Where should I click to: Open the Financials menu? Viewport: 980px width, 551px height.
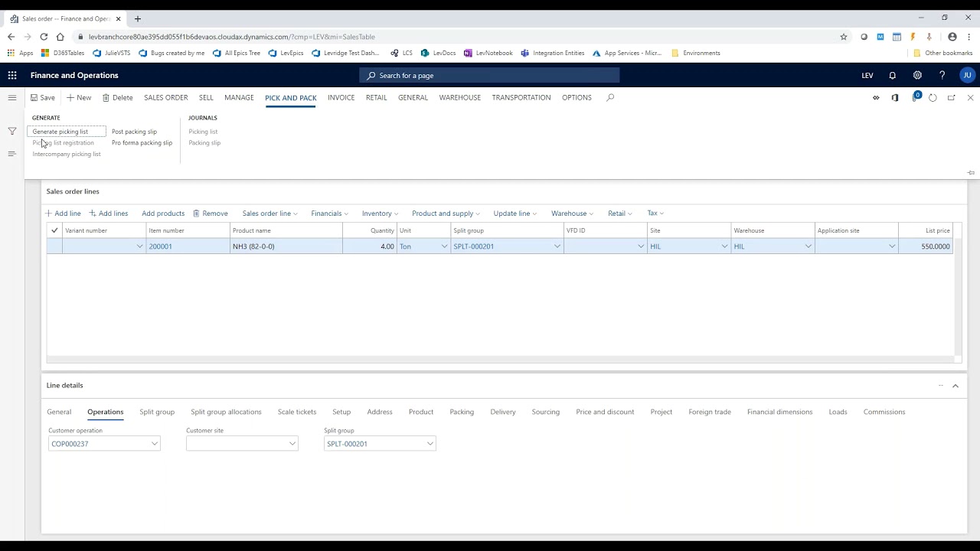(x=329, y=214)
